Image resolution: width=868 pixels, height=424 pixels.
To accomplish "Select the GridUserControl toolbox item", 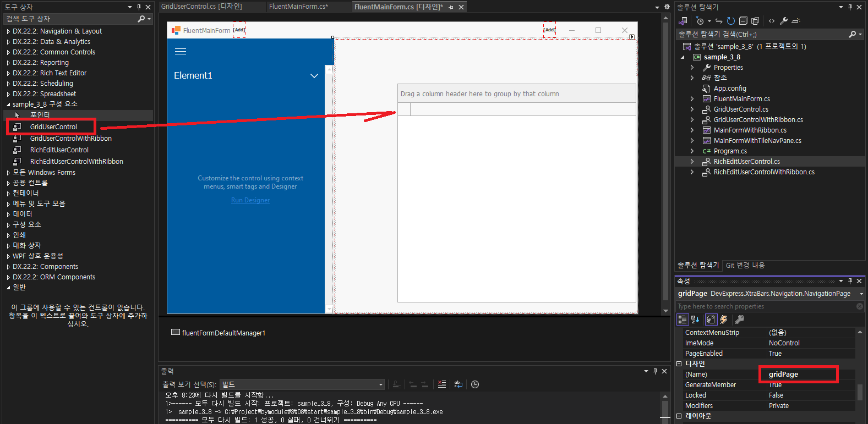I will click(53, 126).
